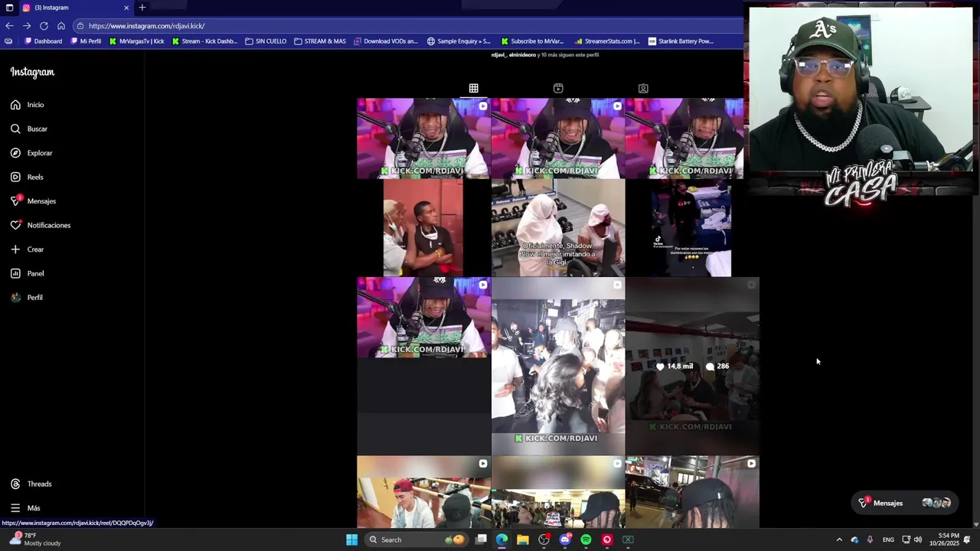Open Stream - Kick Dashboard bookmark

(204, 41)
